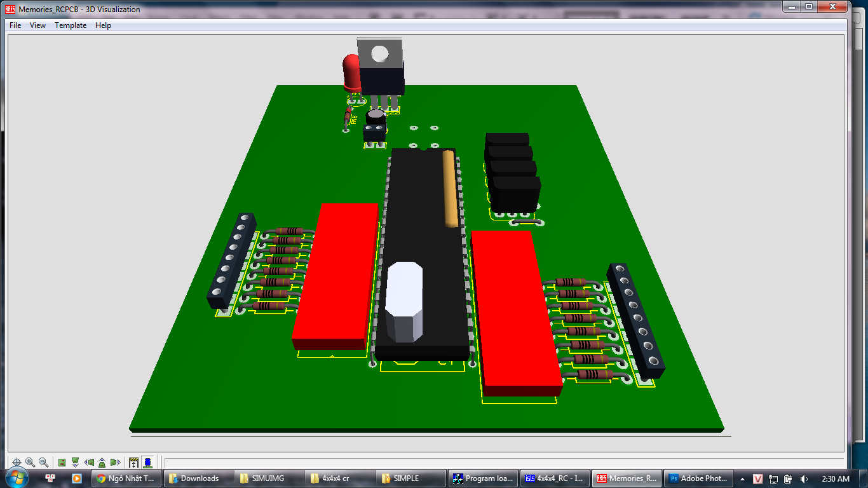This screenshot has height=488, width=868.
Task: Click the ARES icon in title bar
Action: pos(10,10)
